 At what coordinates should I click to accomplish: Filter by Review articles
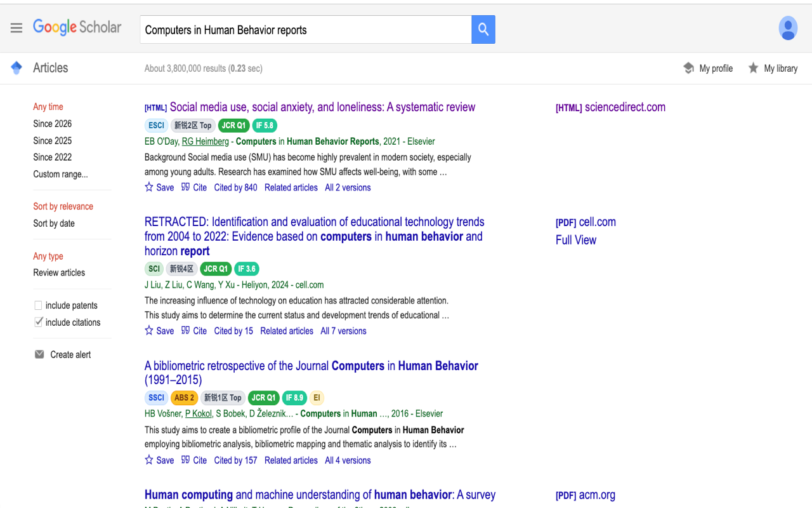click(x=59, y=272)
